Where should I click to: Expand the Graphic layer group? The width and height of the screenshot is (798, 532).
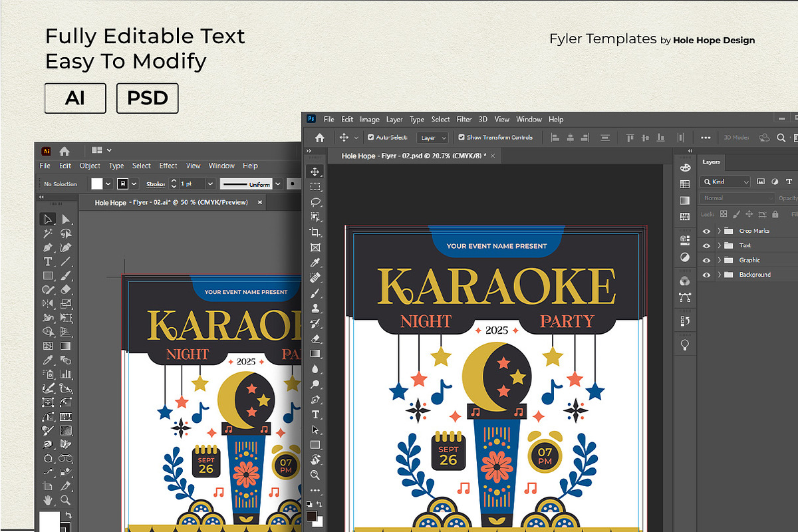point(719,260)
